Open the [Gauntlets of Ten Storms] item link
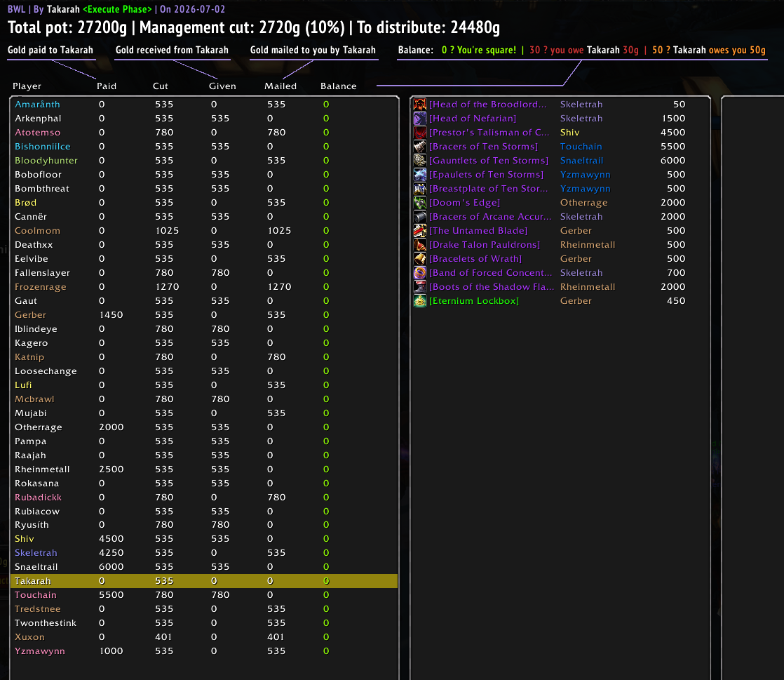This screenshot has width=784, height=680. click(489, 160)
